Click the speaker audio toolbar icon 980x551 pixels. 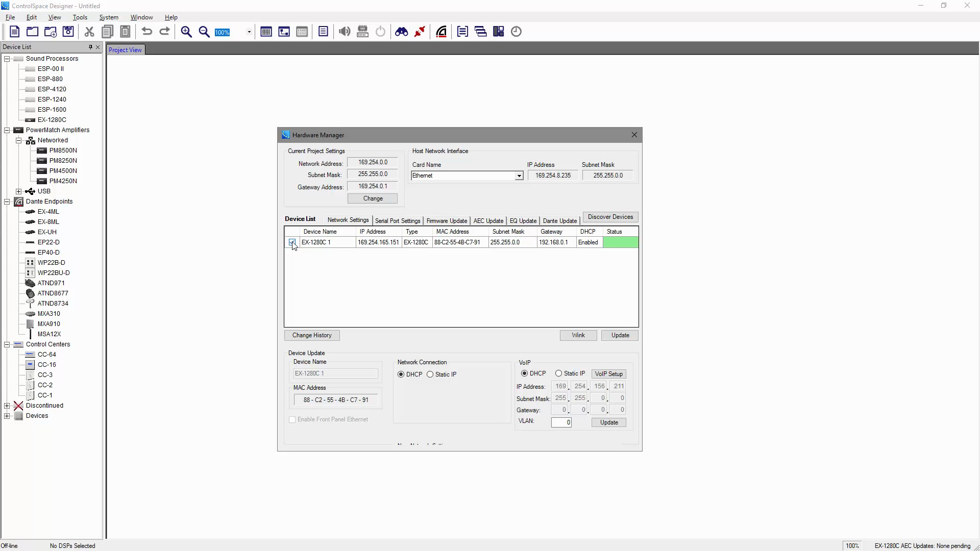point(345,32)
